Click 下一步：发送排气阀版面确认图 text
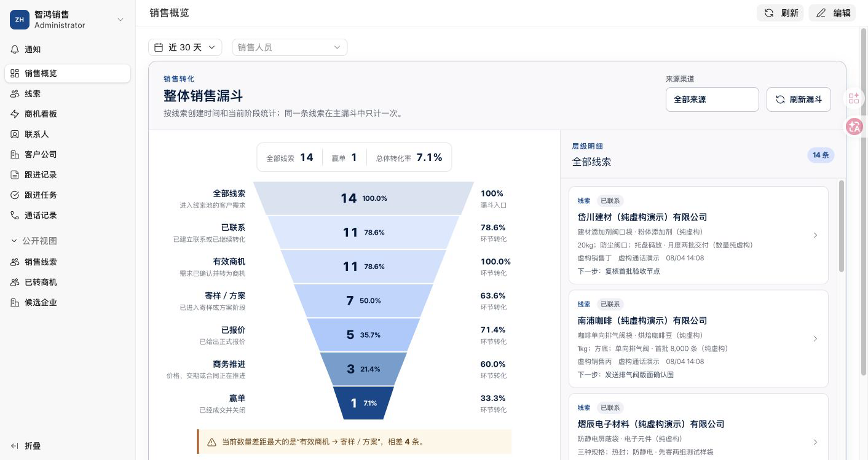The width and height of the screenshot is (868, 460). click(625, 375)
